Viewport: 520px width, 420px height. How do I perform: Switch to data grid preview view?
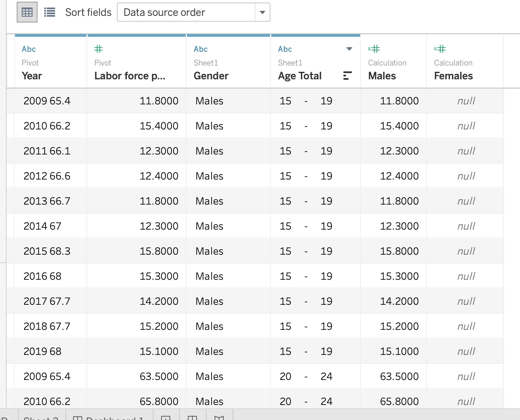[27, 13]
